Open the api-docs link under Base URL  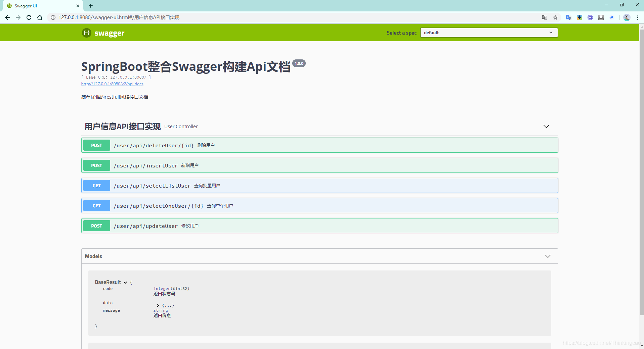pyautogui.click(x=112, y=84)
